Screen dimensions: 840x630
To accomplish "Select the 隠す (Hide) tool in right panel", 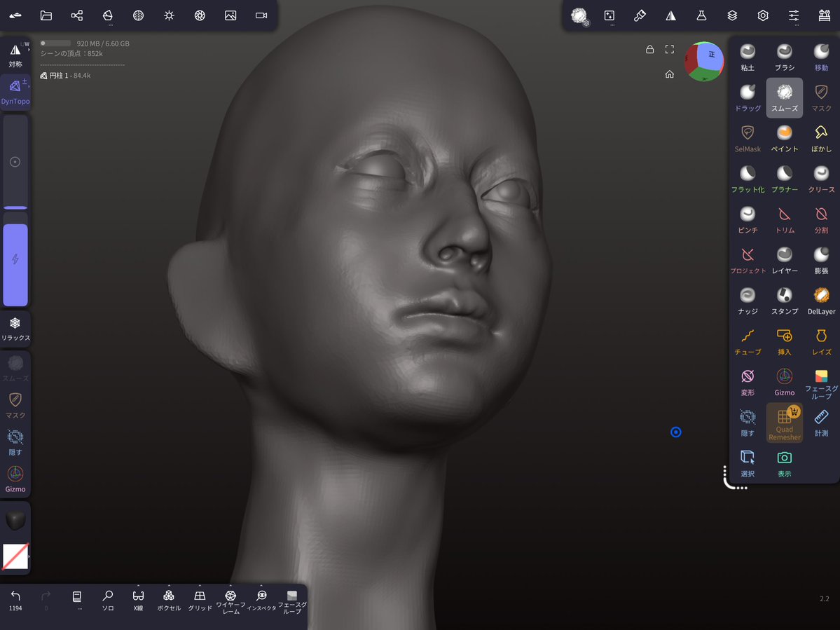I will click(x=748, y=423).
